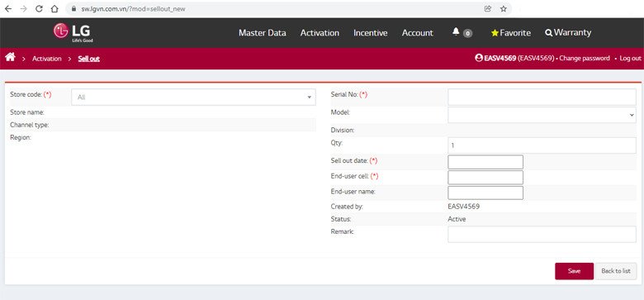Bookmark the page with the star icon
The height and width of the screenshot is (300, 644).
503,8
